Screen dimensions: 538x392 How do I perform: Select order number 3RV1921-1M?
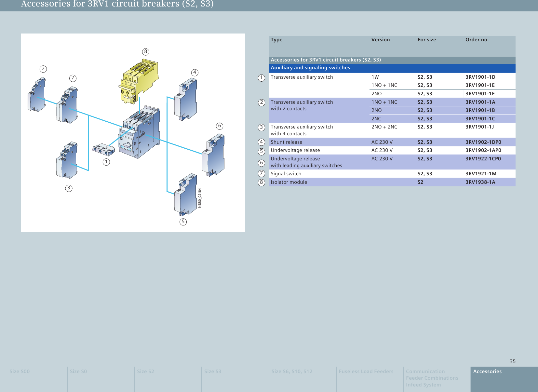tap(481, 174)
